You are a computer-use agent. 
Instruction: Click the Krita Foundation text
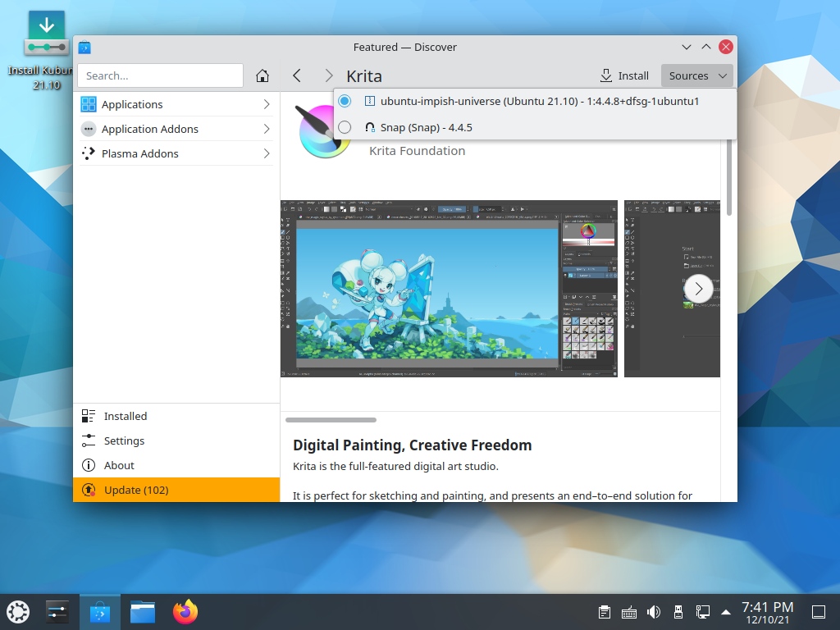pos(418,151)
